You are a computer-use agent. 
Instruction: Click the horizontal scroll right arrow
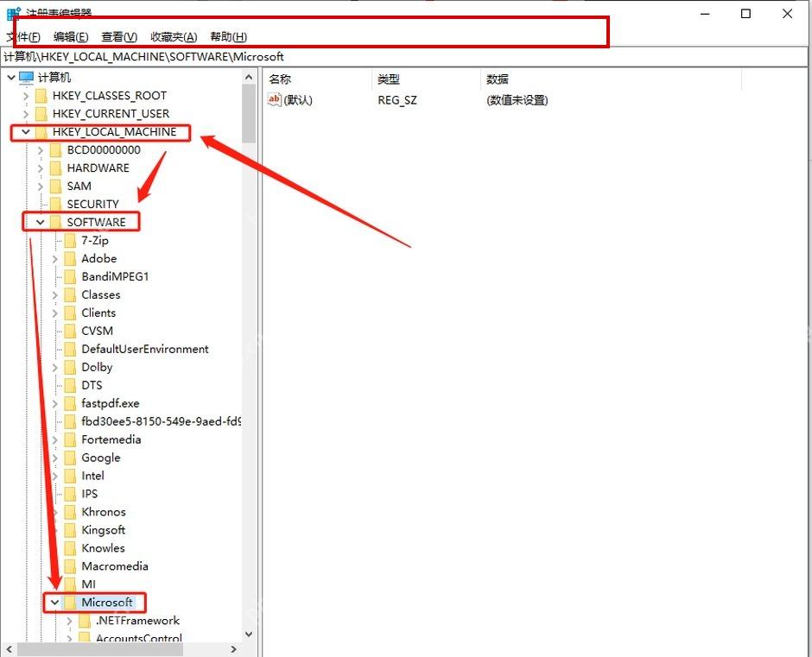point(233,648)
